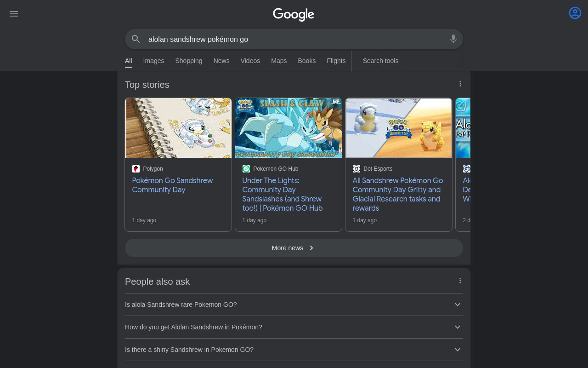
Task: Open Pokémon Go Sandshrew Community Day article
Action: click(172, 185)
